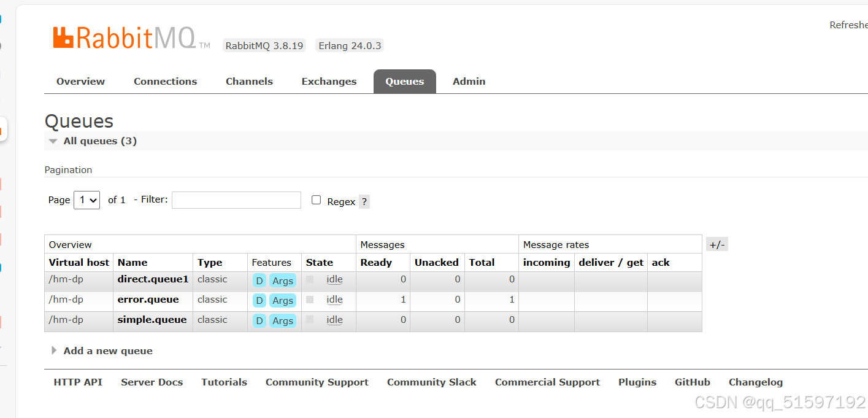The height and width of the screenshot is (418, 868).
Task: Click idle state of simple.queue
Action: (x=334, y=320)
